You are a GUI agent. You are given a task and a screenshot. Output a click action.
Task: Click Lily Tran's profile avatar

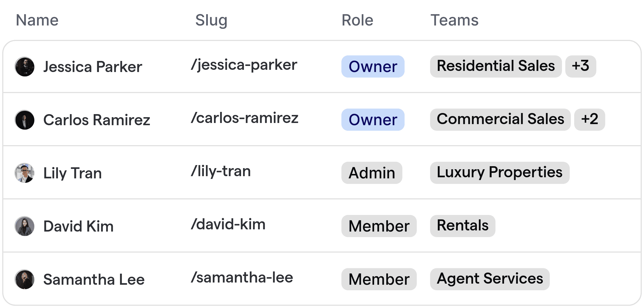pos(24,173)
